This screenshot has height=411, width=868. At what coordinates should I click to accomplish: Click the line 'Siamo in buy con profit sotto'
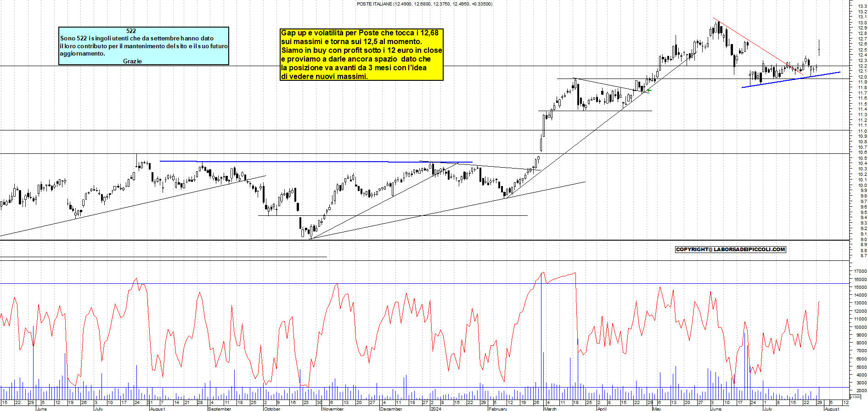pos(361,50)
